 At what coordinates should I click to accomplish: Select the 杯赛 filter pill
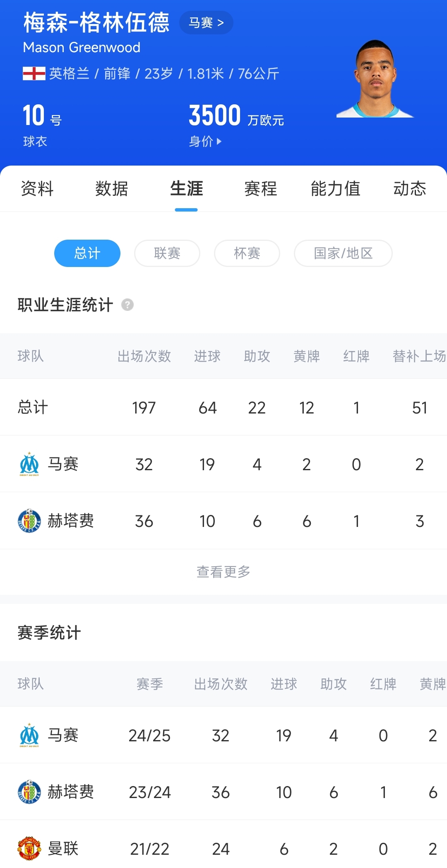(x=247, y=253)
